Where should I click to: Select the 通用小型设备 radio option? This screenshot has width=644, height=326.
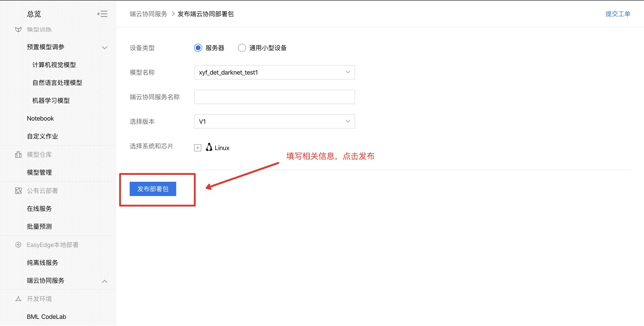(242, 48)
